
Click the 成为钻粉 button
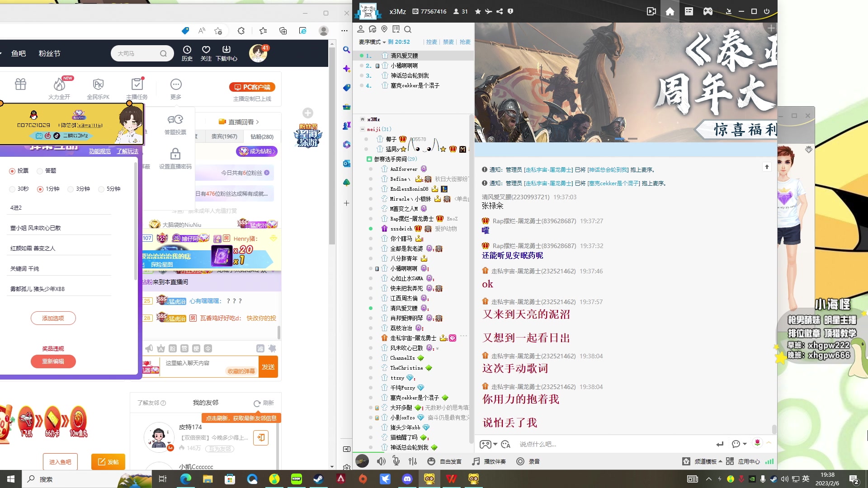click(256, 151)
